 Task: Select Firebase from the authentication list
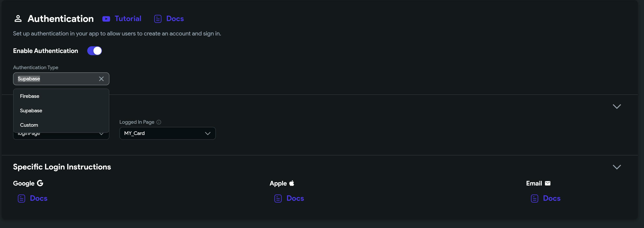30,96
